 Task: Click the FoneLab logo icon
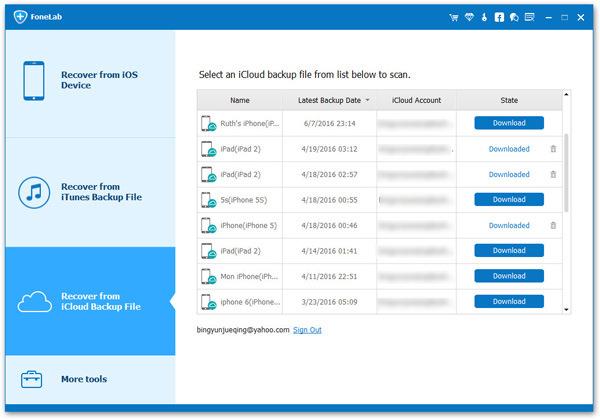pos(20,16)
